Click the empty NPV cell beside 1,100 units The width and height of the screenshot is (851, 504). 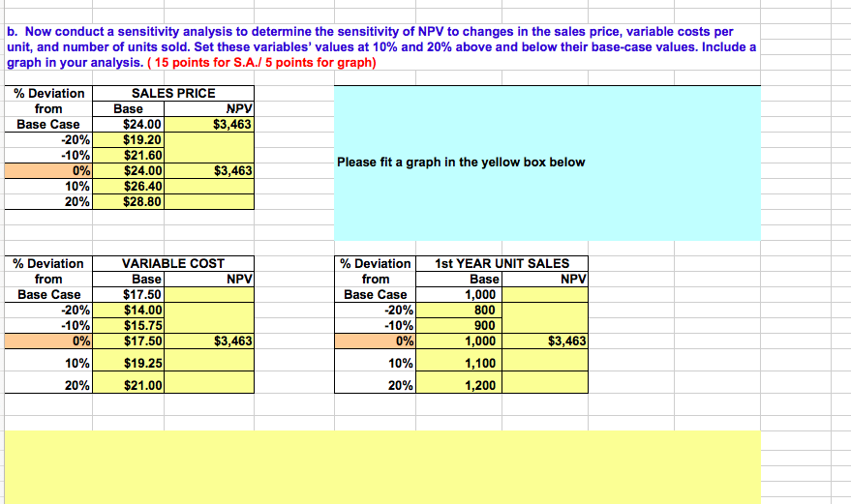[545, 360]
